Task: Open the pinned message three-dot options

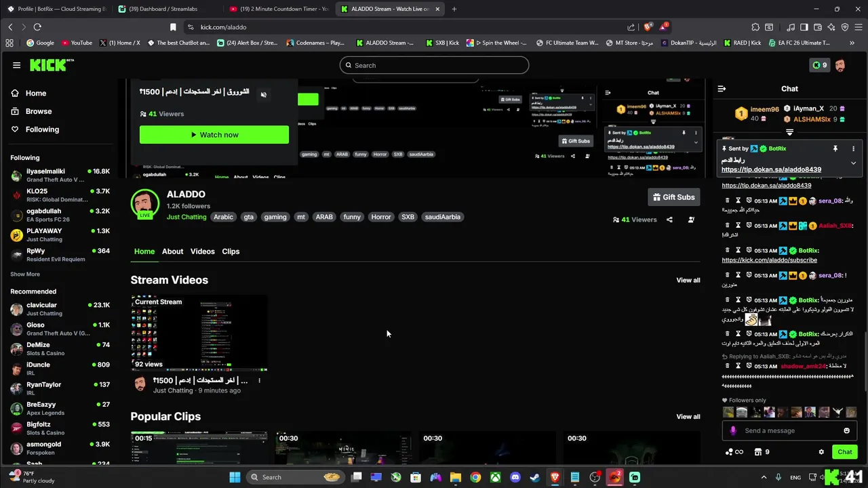Action: coord(853,148)
